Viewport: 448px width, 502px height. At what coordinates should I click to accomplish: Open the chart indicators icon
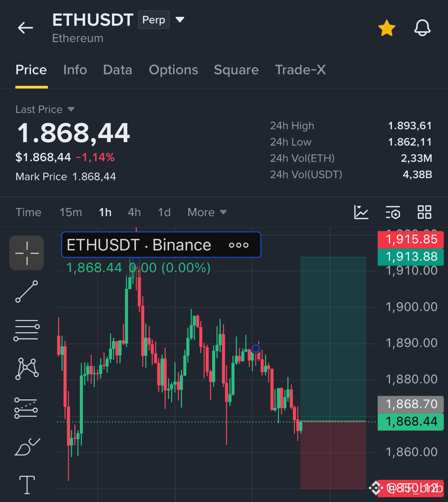[361, 212]
